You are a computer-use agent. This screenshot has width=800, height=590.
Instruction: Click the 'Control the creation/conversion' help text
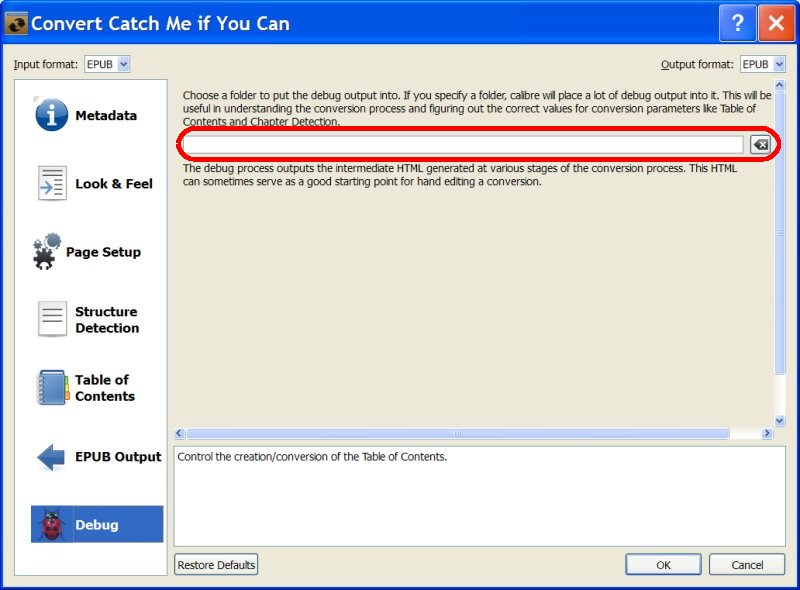click(x=312, y=457)
